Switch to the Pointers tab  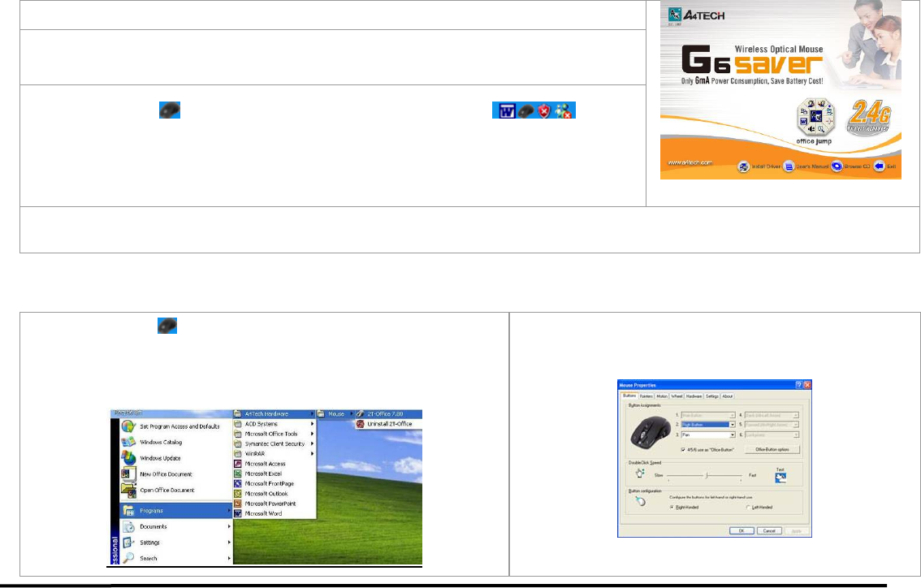point(646,396)
